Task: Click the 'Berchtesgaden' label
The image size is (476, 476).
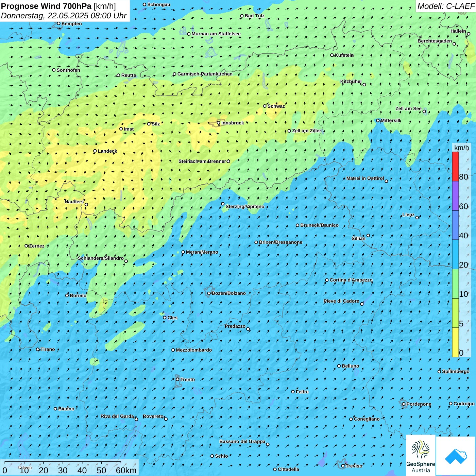Action: point(435,41)
